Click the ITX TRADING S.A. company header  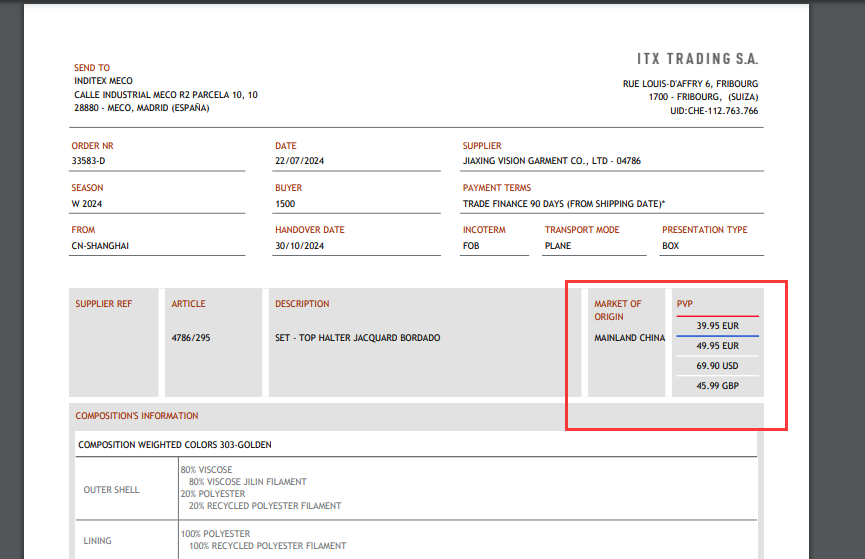(697, 59)
